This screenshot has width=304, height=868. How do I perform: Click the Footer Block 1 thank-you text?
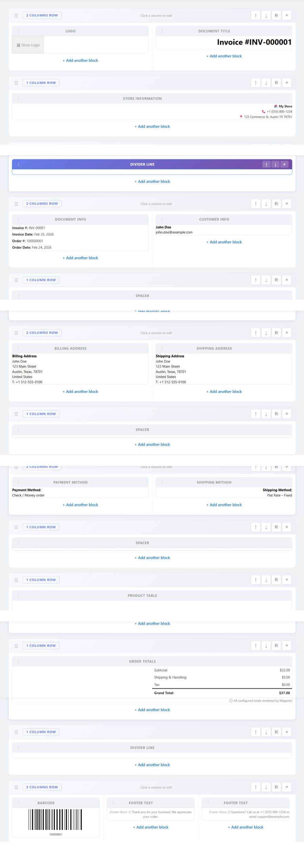pyautogui.click(x=150, y=814)
